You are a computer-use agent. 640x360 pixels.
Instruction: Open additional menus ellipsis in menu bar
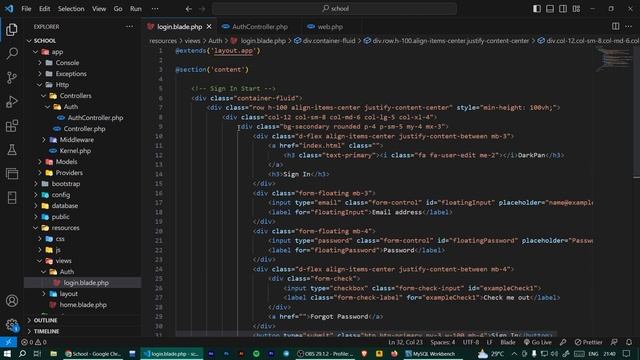[155, 9]
